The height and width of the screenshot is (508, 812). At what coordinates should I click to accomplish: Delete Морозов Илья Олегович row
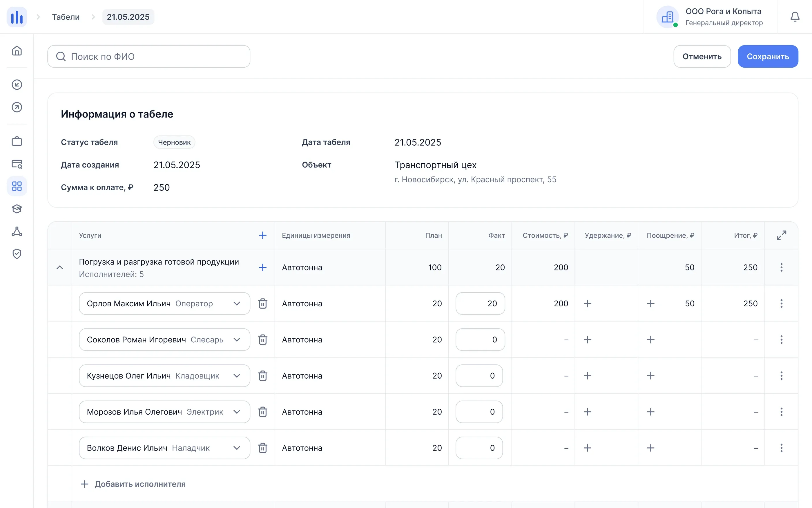[263, 412]
